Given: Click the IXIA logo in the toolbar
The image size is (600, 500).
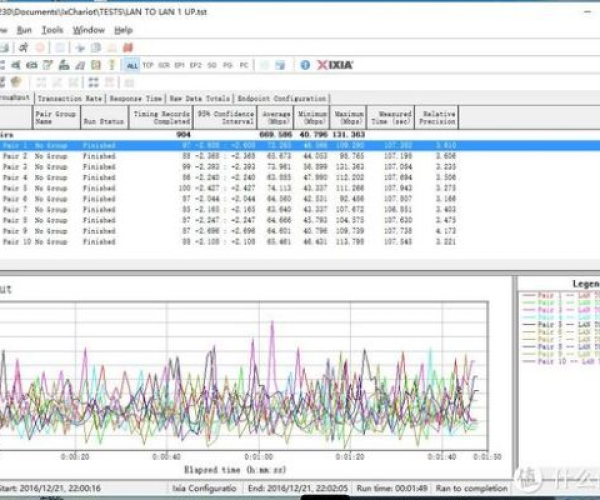Looking at the screenshot, I should 334,64.
